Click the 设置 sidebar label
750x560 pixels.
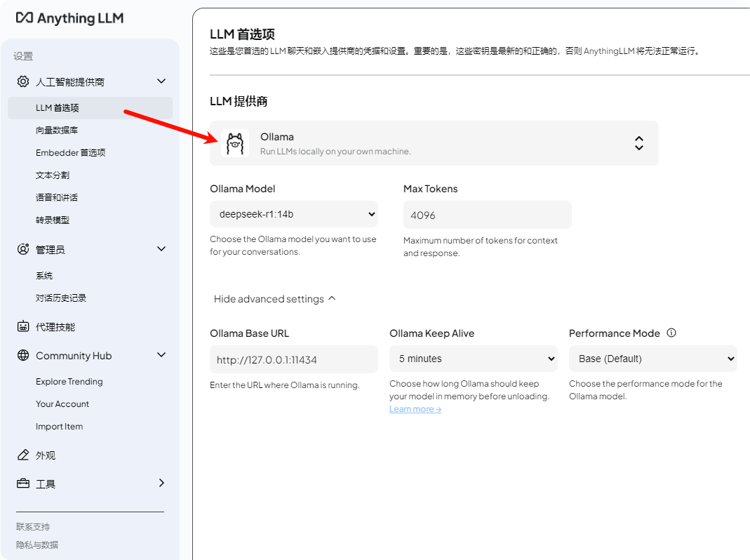pyautogui.click(x=23, y=56)
